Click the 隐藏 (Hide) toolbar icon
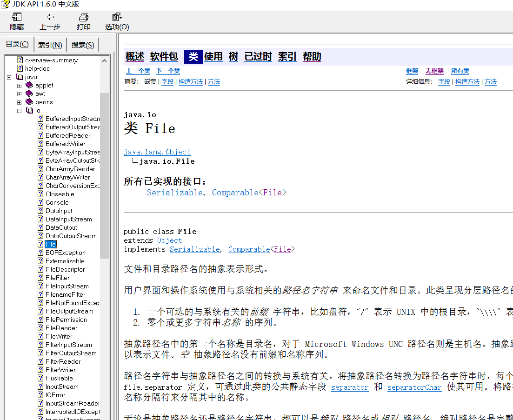 pyautogui.click(x=17, y=17)
